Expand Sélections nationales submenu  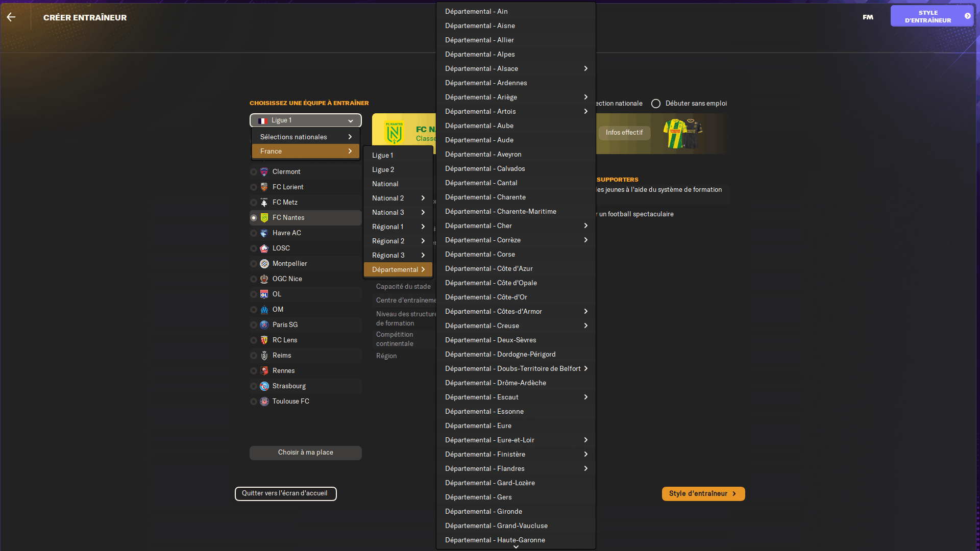[305, 137]
